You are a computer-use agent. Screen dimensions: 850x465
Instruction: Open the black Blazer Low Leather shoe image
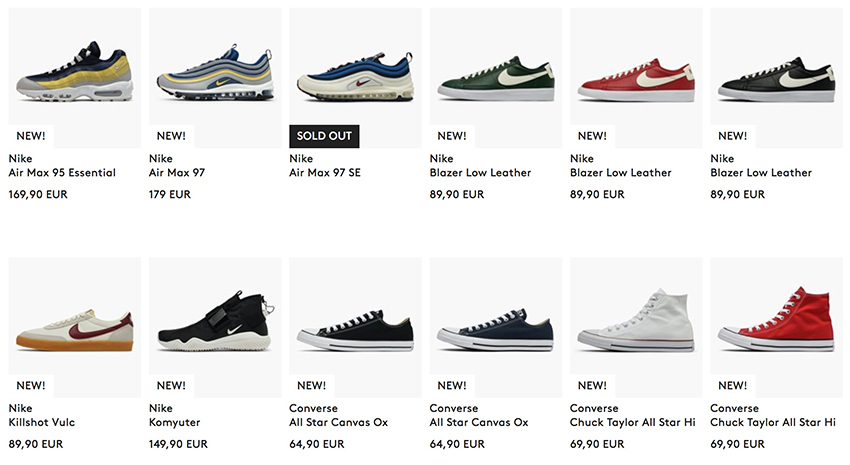coord(777,78)
